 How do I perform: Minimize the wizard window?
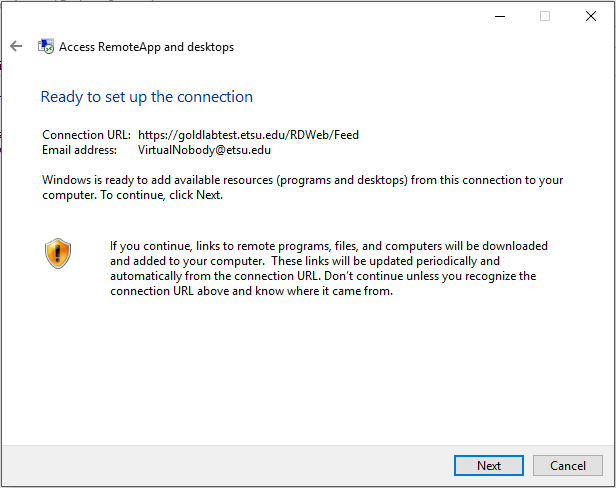coord(499,16)
